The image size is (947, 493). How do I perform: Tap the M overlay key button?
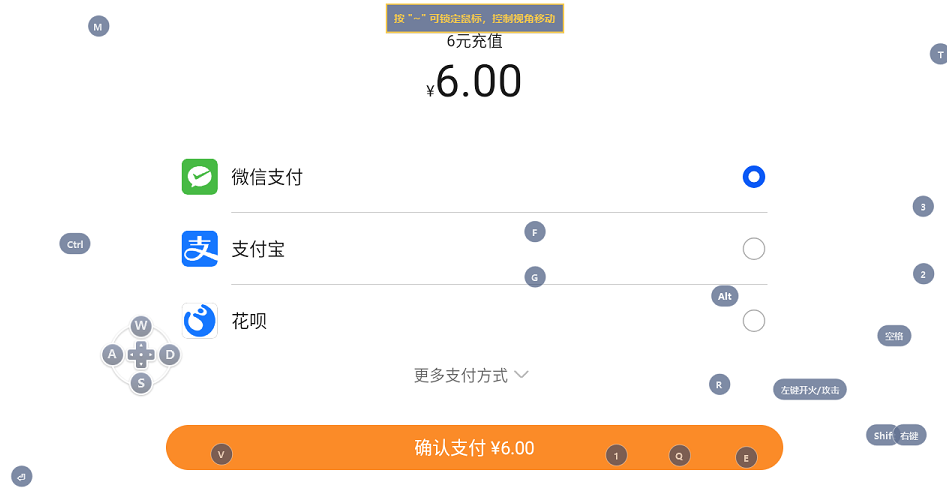98,27
